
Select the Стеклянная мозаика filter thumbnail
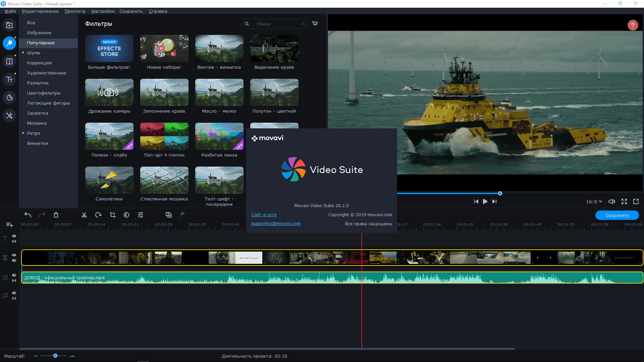[x=164, y=180]
